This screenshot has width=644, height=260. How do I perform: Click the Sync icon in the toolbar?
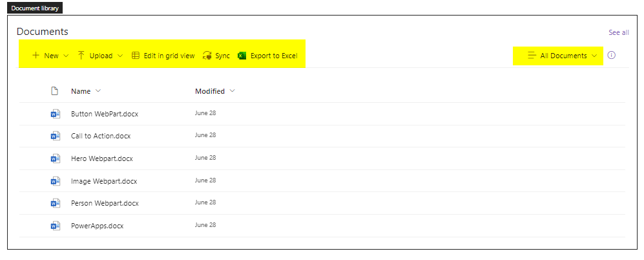207,56
